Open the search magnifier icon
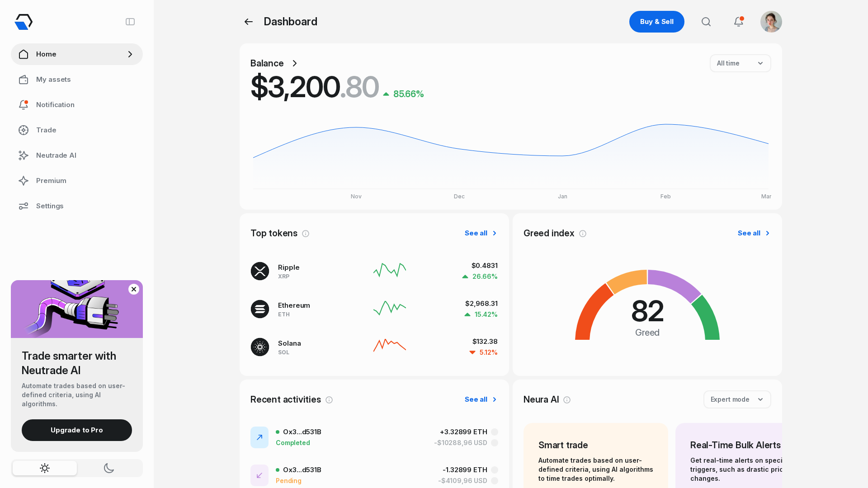 [x=706, y=21]
